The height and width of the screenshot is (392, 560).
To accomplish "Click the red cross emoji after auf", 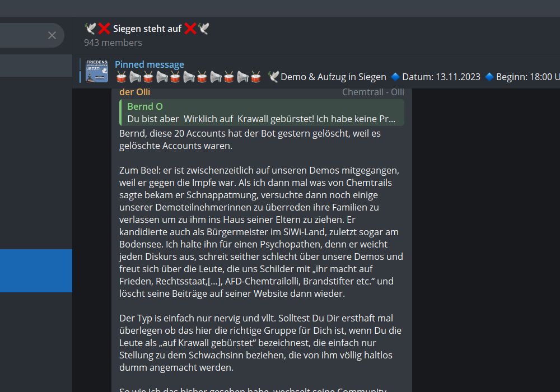I will tap(190, 29).
